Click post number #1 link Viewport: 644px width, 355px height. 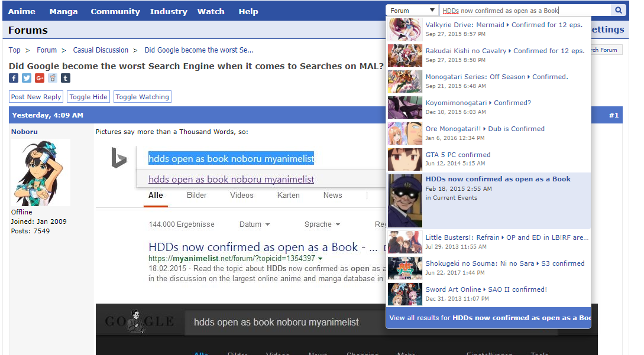pyautogui.click(x=614, y=115)
